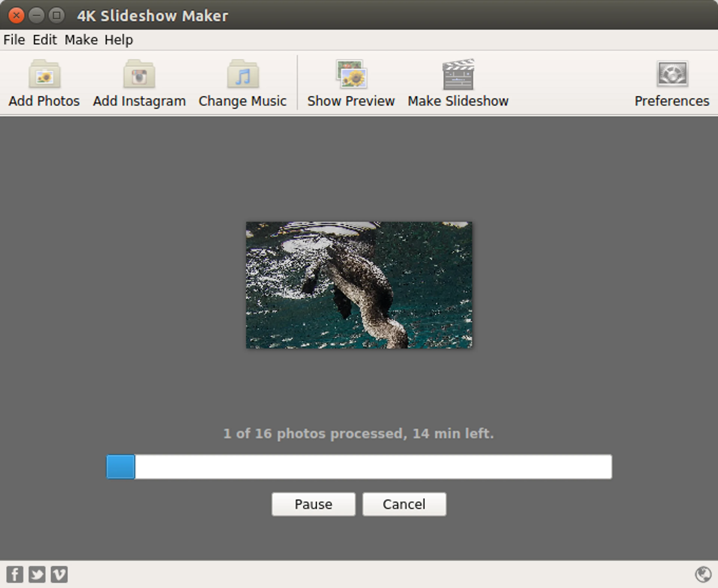
Task: Close the 4K Slideshow Maker window
Action: (16, 16)
